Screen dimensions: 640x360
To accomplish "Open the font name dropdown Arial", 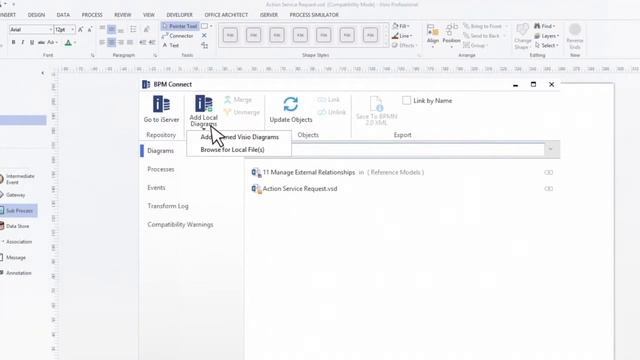I will coord(51,29).
